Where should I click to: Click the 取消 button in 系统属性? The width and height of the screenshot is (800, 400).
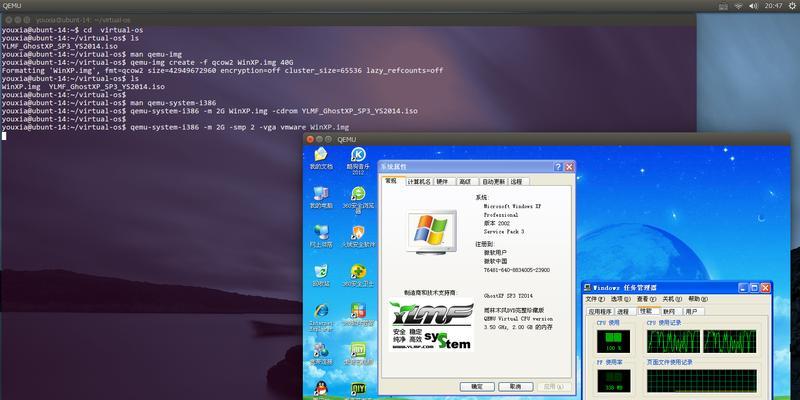click(515, 387)
